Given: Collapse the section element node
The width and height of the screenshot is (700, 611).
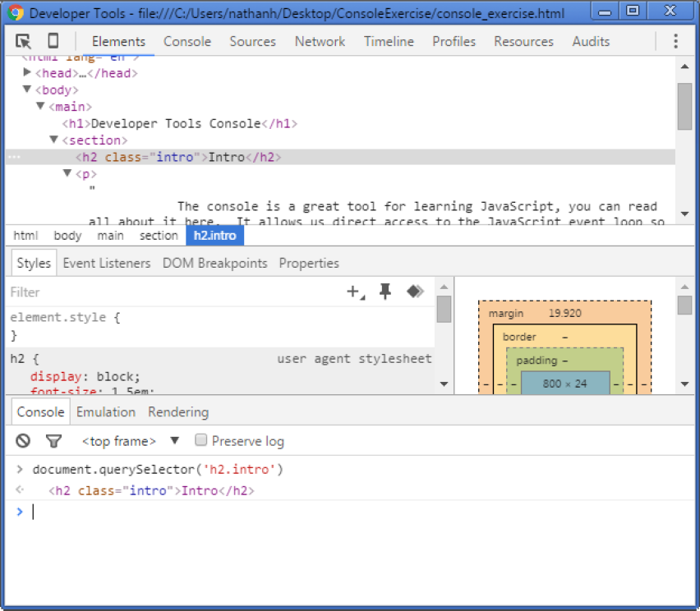Looking at the screenshot, I should point(53,140).
